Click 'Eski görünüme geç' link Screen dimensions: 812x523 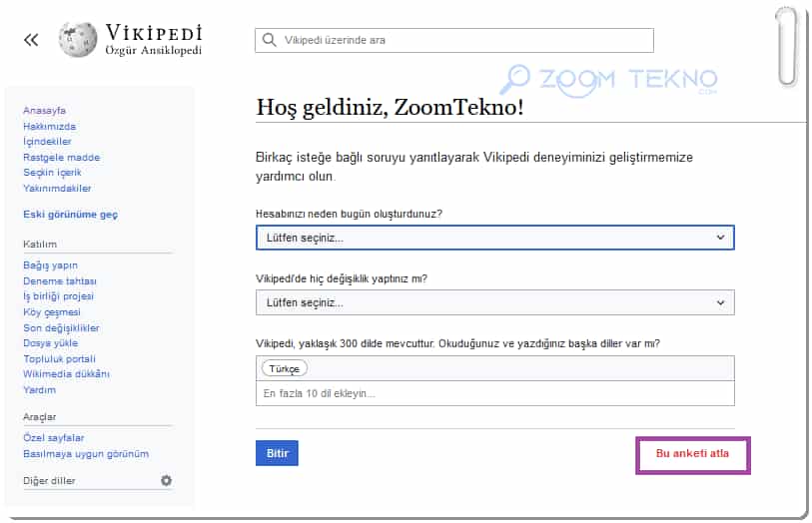(x=71, y=215)
